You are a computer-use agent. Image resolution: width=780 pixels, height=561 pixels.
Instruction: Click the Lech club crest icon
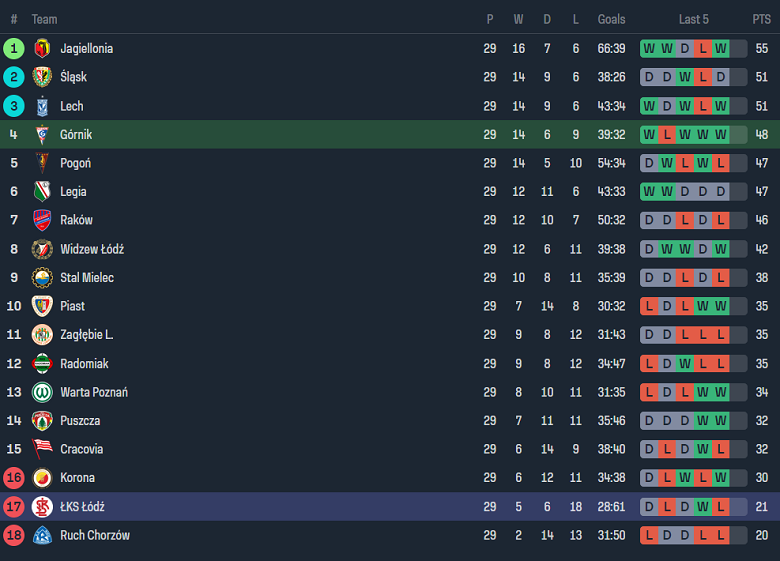pos(42,106)
